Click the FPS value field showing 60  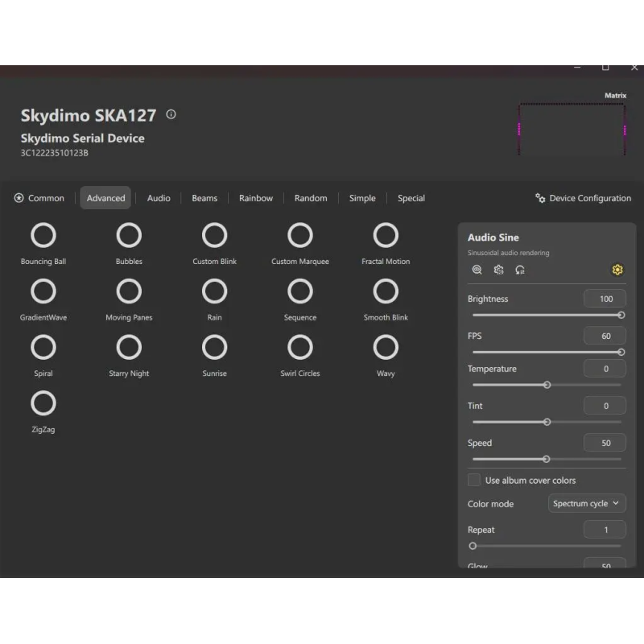click(x=605, y=336)
